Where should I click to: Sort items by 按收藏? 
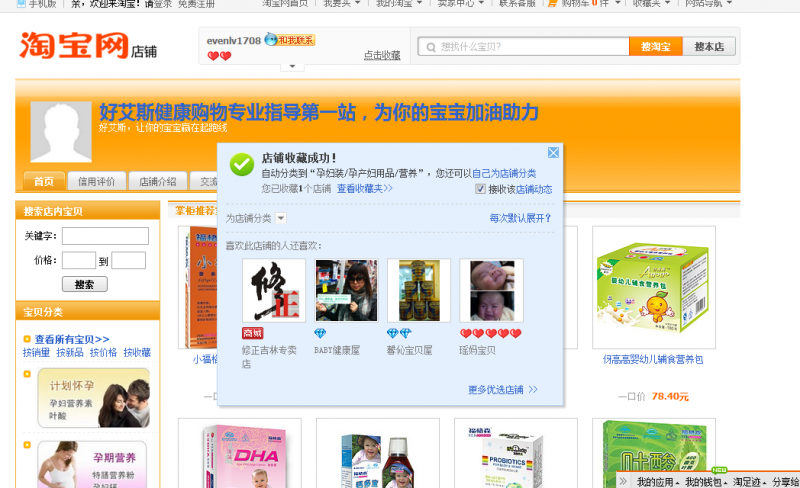(137, 352)
